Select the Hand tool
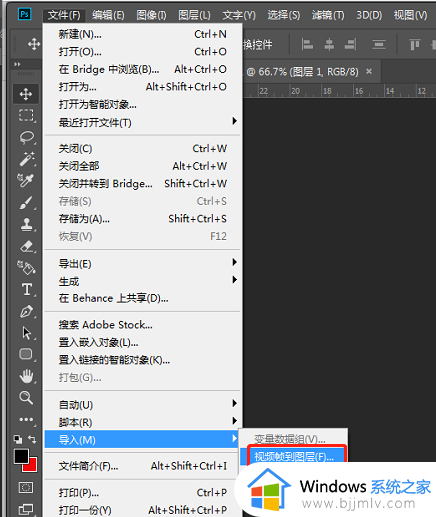The image size is (436, 517). 26,376
